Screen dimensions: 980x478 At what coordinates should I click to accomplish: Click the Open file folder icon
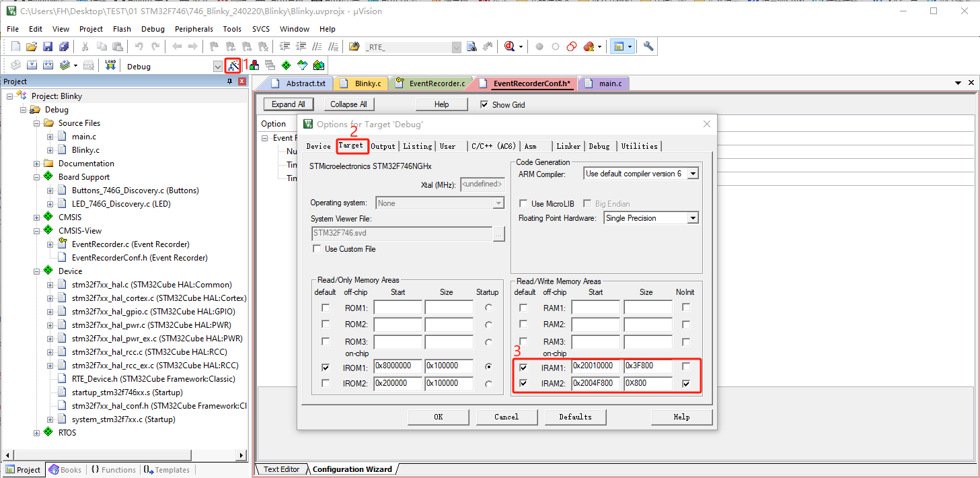pos(32,46)
